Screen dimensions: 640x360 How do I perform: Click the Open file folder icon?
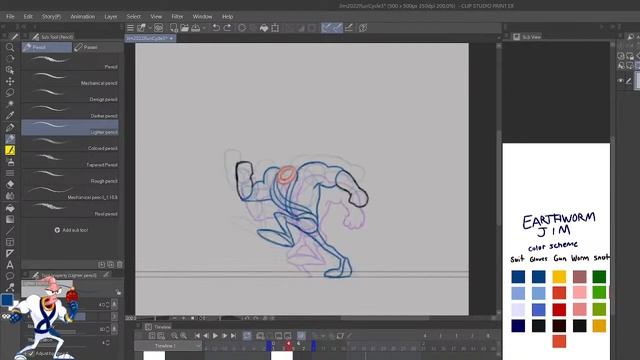click(184, 28)
